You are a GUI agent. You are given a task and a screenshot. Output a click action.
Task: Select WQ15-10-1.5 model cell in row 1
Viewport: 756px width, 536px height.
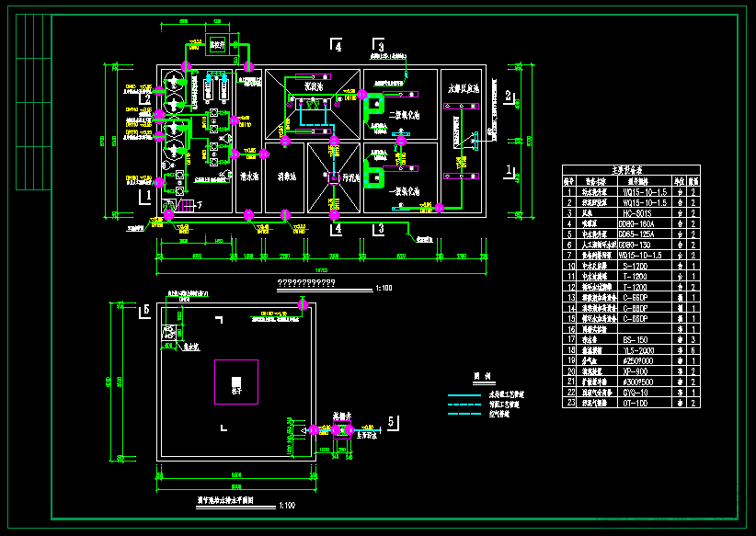coord(645,192)
